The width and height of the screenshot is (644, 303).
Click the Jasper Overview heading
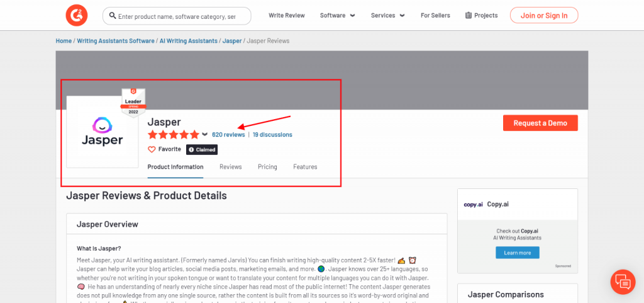pos(108,224)
